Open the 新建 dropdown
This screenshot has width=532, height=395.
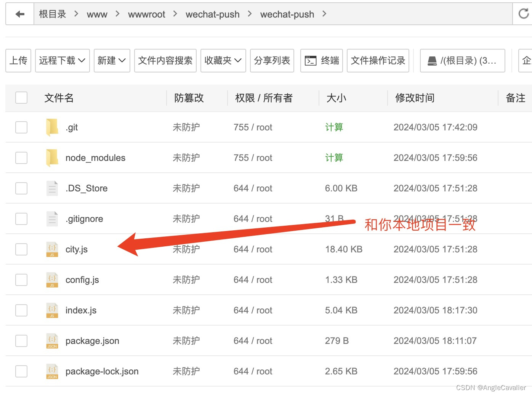click(112, 61)
